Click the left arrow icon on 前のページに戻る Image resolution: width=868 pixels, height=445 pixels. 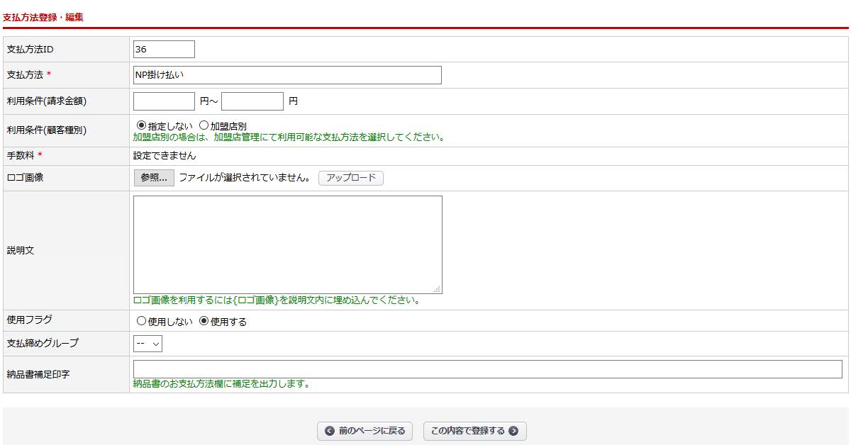[x=330, y=431]
